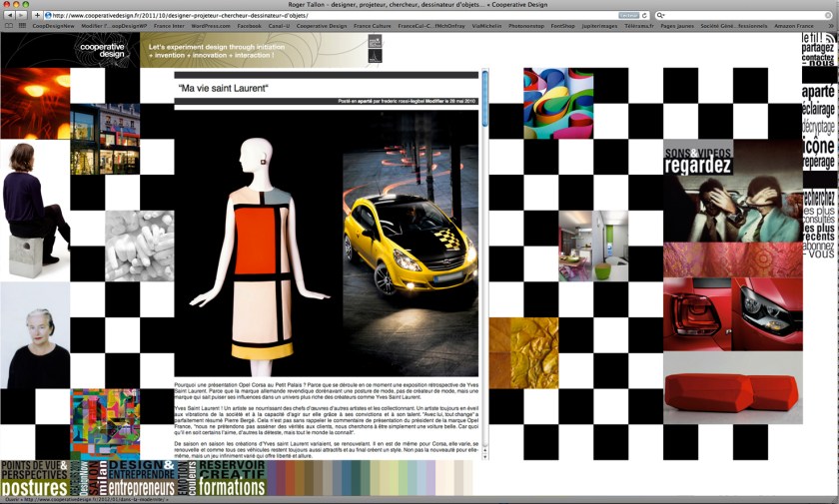Viewport: 839px width, 504px height.
Task: Click the article scrollbar down arrow
Action: coord(484,456)
